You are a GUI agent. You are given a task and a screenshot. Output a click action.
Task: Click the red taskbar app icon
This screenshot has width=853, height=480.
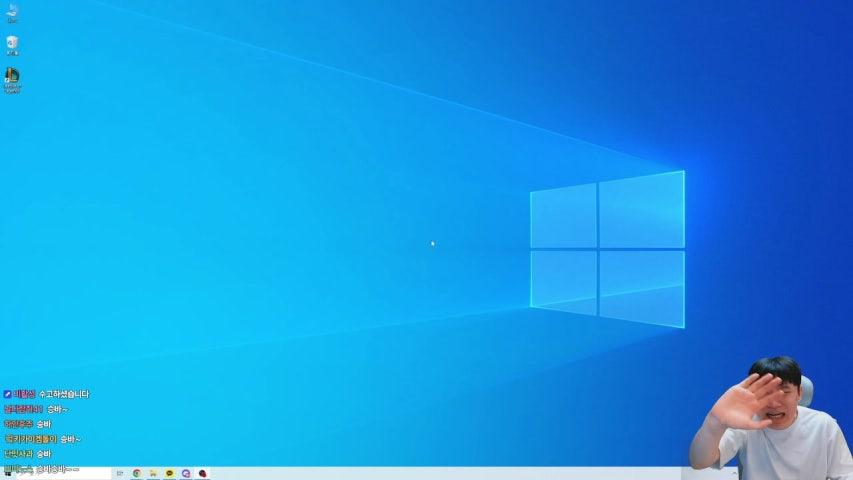coord(203,473)
